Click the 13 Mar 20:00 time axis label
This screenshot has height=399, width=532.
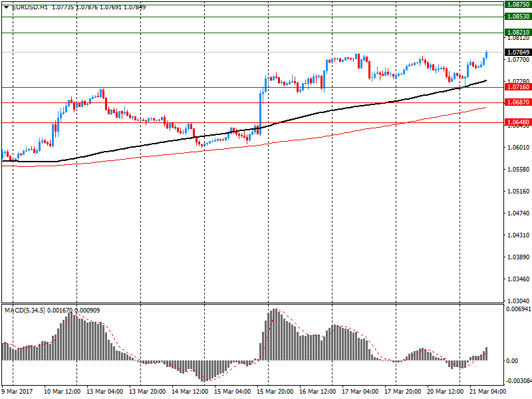click(147, 392)
